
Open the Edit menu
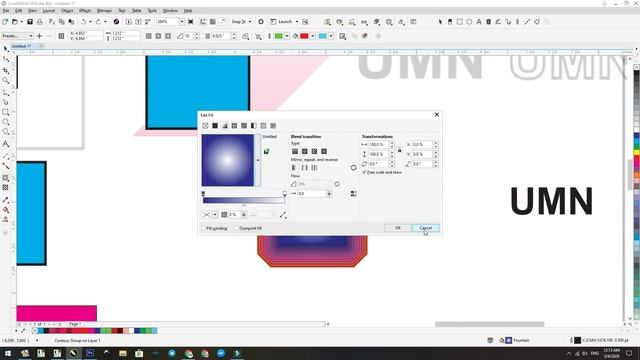[x=19, y=11]
